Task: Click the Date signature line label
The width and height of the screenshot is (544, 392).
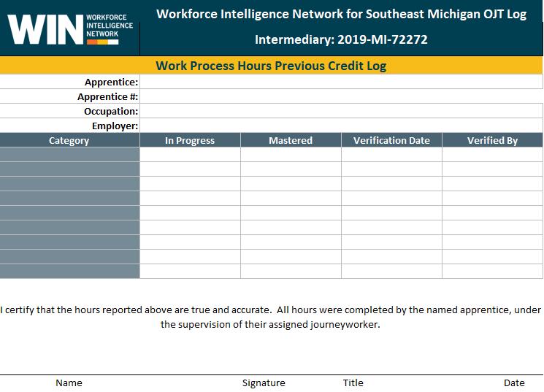Action: (514, 383)
